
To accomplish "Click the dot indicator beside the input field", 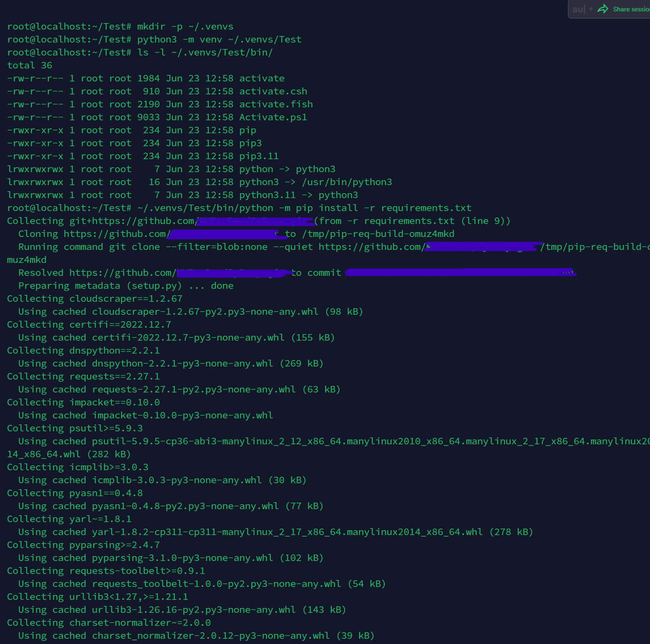I will click(591, 9).
